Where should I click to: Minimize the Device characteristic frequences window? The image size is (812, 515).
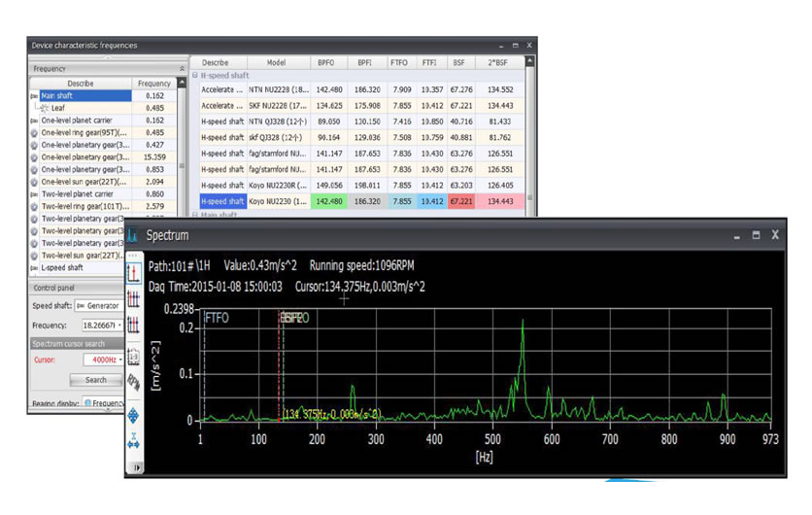tap(501, 46)
